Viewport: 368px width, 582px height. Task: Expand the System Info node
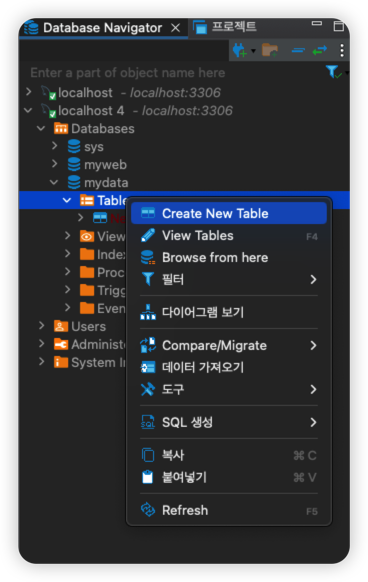point(42,362)
